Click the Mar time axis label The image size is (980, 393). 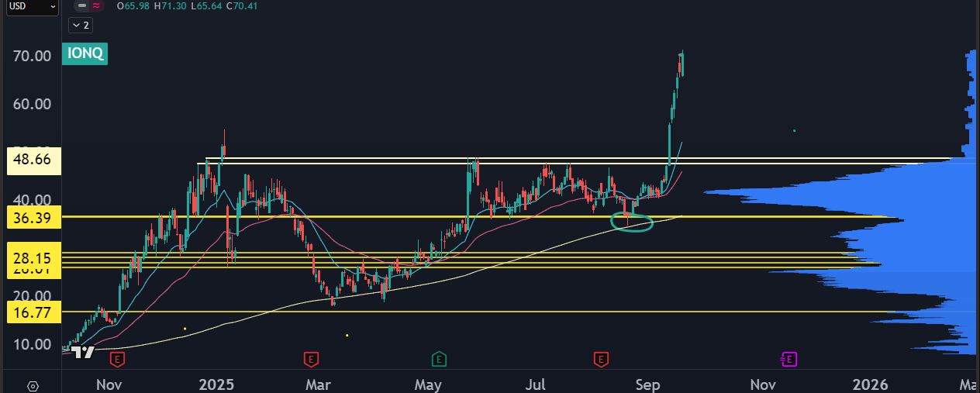[x=319, y=385]
